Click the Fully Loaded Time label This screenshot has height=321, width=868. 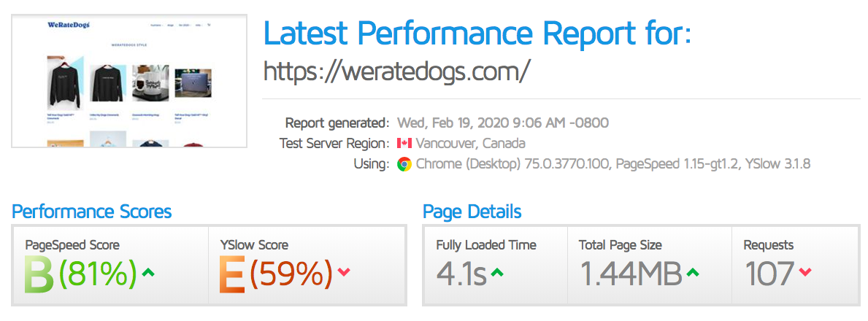[x=485, y=245]
